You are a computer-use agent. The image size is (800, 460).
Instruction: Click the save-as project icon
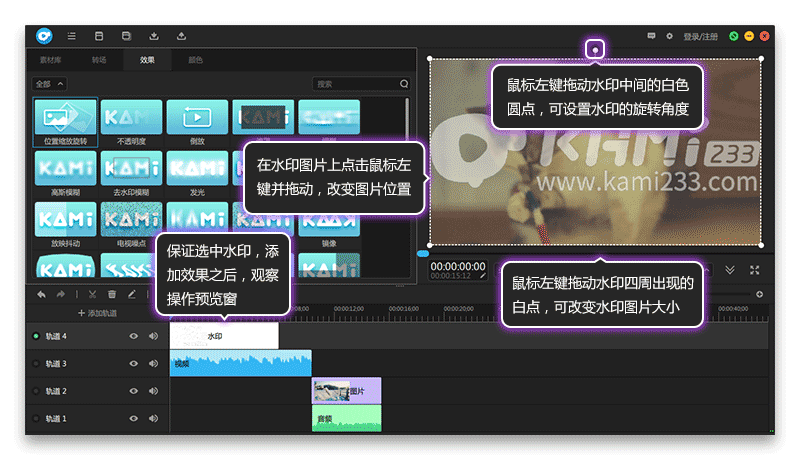coord(127,36)
